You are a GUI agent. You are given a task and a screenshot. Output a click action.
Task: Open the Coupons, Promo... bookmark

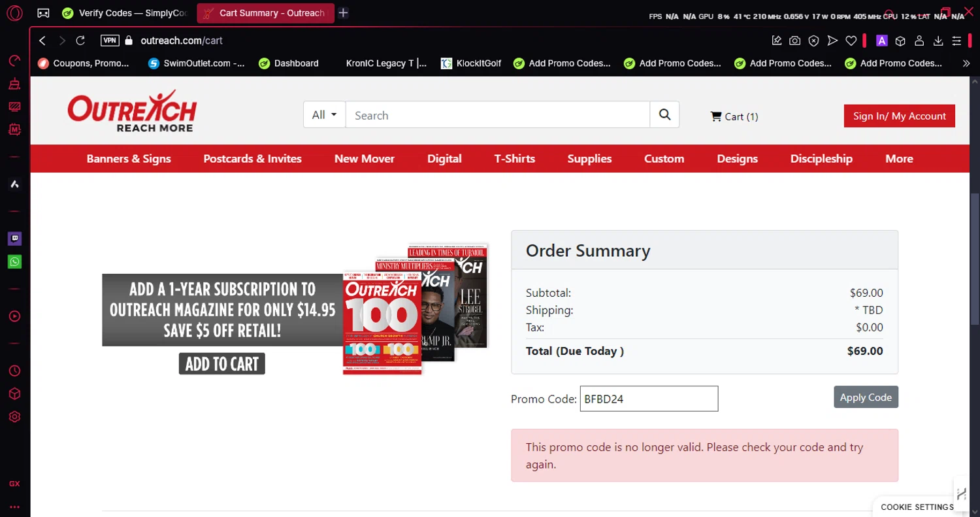pos(84,63)
